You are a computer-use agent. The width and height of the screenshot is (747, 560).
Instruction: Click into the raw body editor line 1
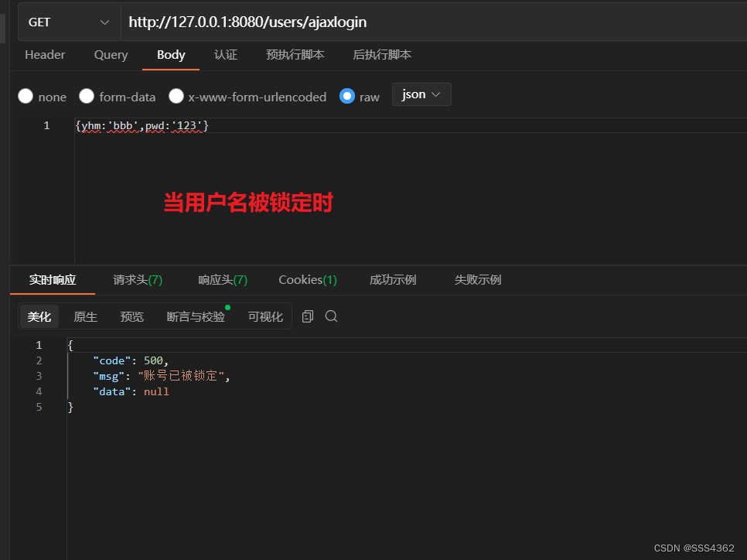(410, 126)
